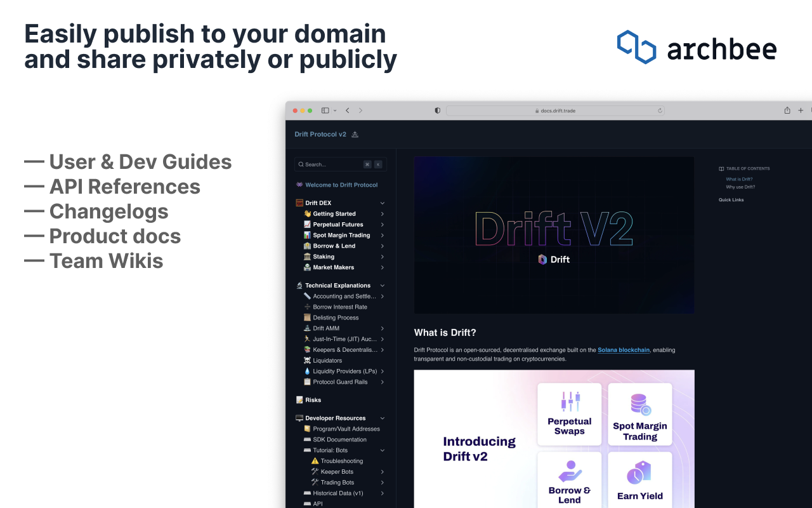Screen dimensions: 812x508
Task: Open Accounting and Settlement item
Action: click(x=344, y=297)
